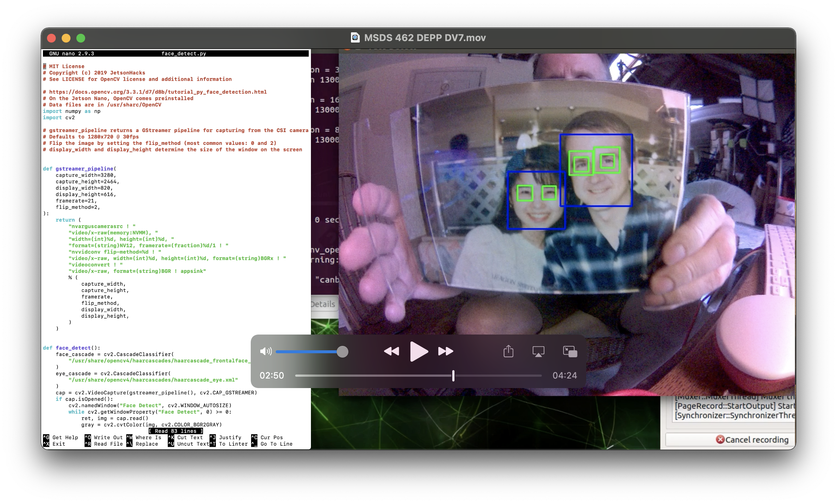The height and width of the screenshot is (504, 837).
Task: Click nano Replace shortcut
Action: (143, 444)
